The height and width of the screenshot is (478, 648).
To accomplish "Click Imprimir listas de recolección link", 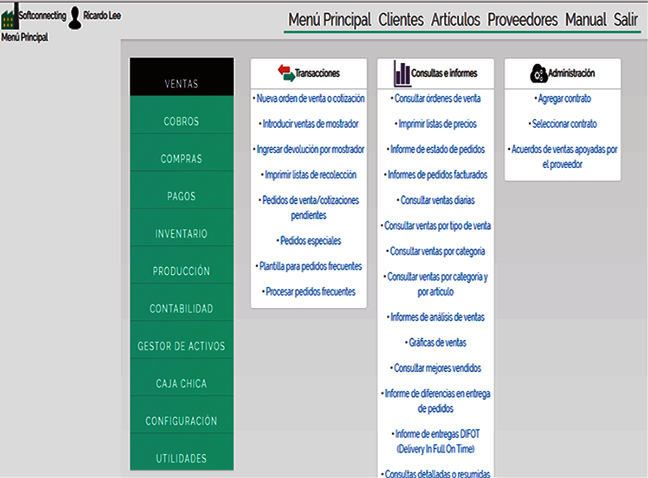I will tap(310, 175).
